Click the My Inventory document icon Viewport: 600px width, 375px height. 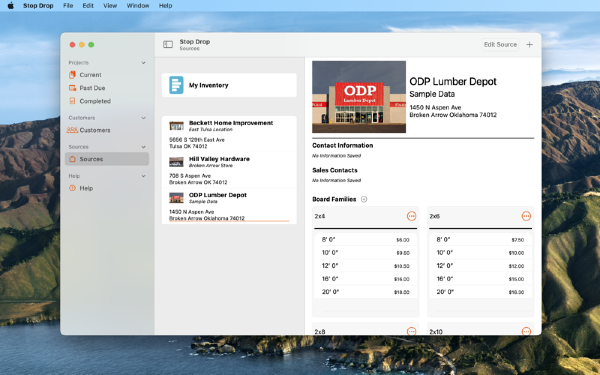[x=176, y=85]
